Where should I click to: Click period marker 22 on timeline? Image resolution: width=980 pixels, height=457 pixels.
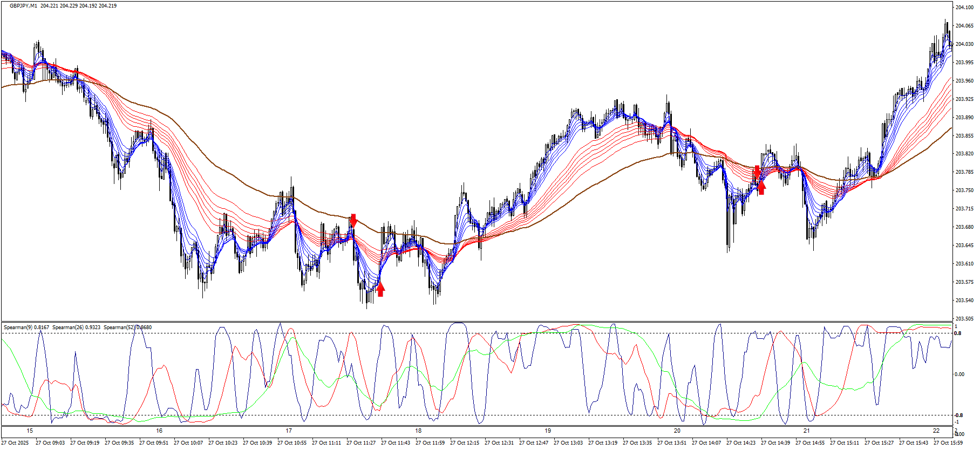(x=936, y=431)
